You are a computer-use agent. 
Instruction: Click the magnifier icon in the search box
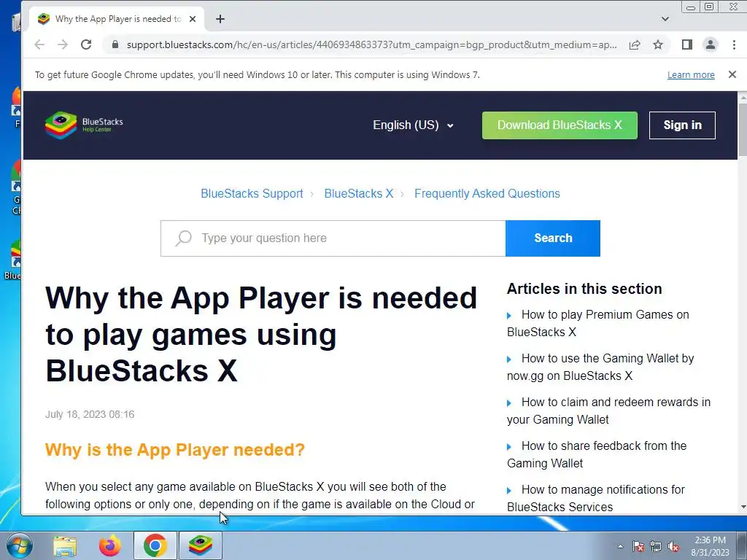tap(183, 238)
